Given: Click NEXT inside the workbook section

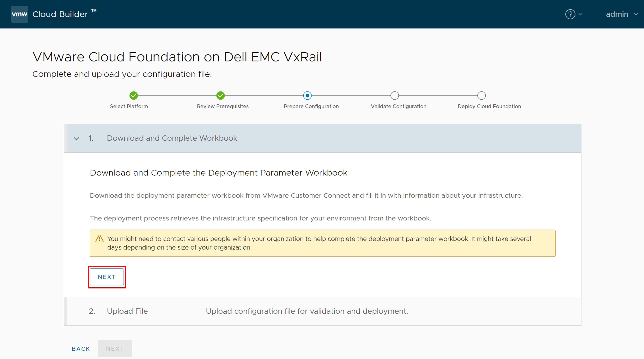Looking at the screenshot, I should pos(107,277).
